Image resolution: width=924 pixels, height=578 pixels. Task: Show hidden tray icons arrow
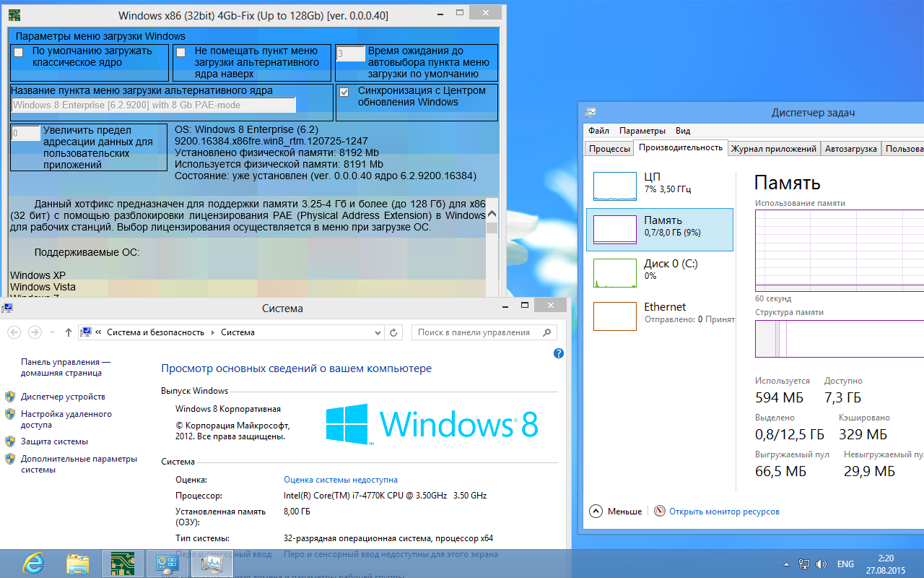[787, 564]
